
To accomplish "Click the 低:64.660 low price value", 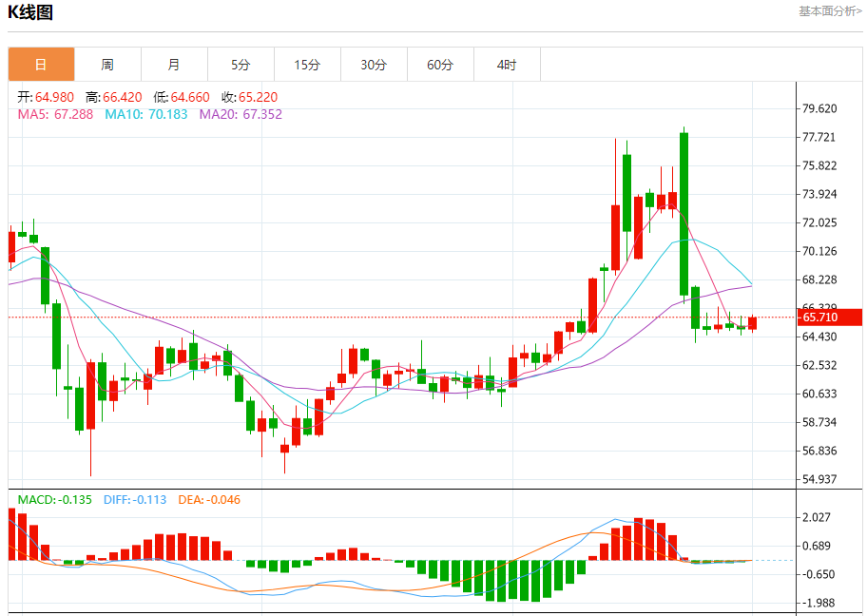I will 182,97.
